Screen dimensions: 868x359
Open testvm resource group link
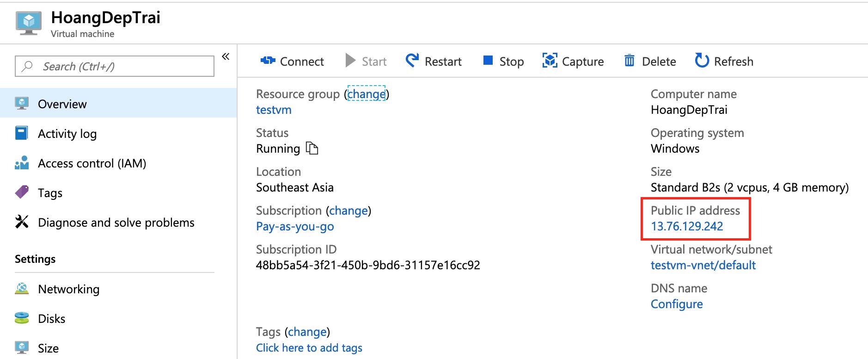click(x=274, y=110)
